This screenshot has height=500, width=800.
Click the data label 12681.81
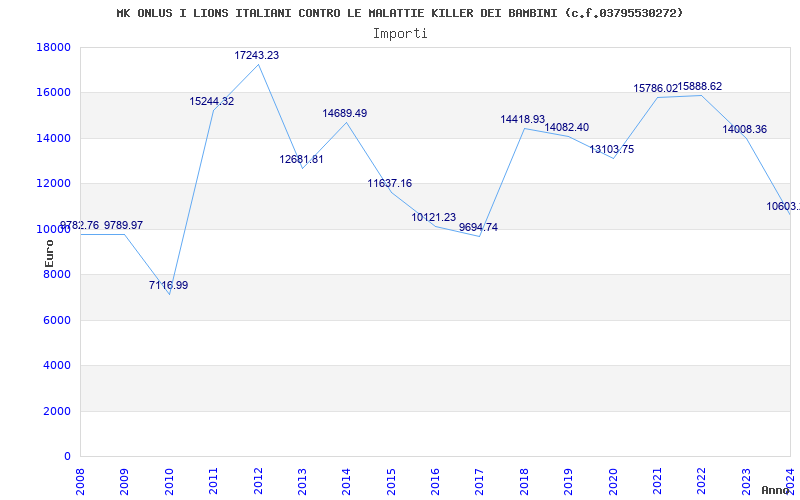tap(302, 160)
